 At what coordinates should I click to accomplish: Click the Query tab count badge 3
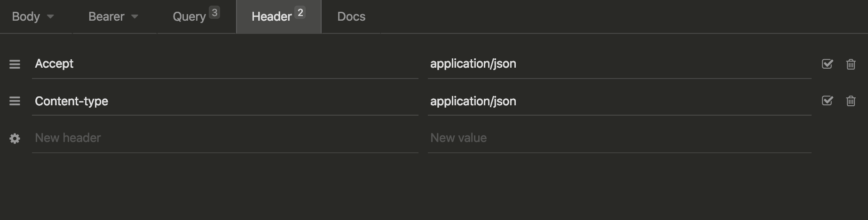pyautogui.click(x=214, y=13)
